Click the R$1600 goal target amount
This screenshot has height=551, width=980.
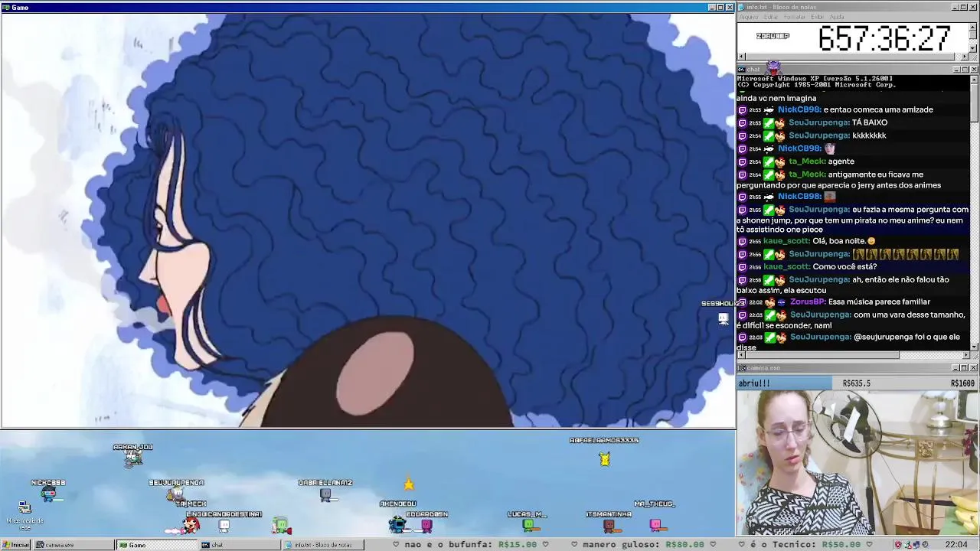962,383
